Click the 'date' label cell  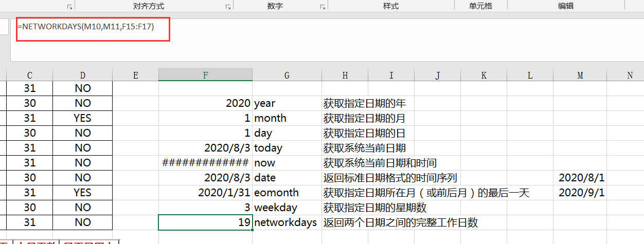click(287, 178)
